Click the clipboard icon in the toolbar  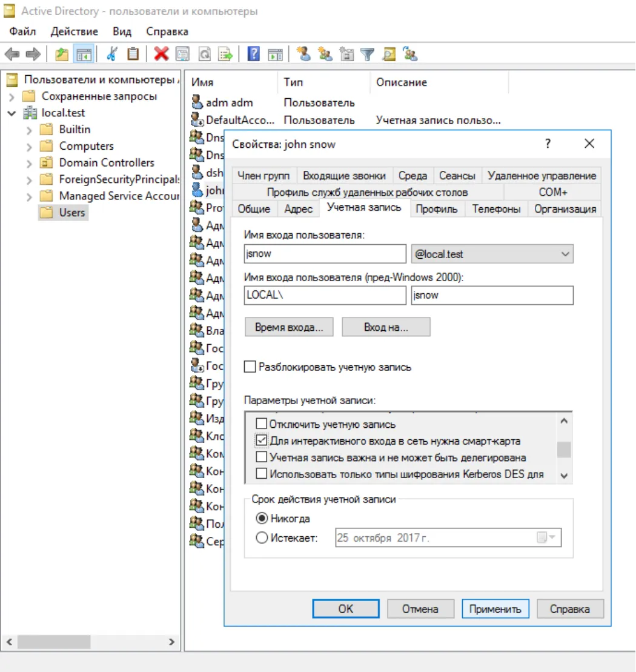point(133,55)
